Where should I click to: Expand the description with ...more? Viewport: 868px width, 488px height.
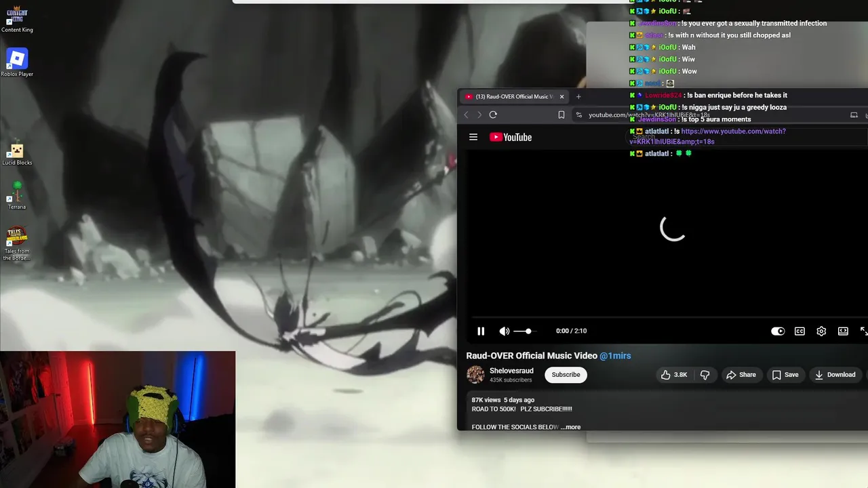pyautogui.click(x=571, y=427)
